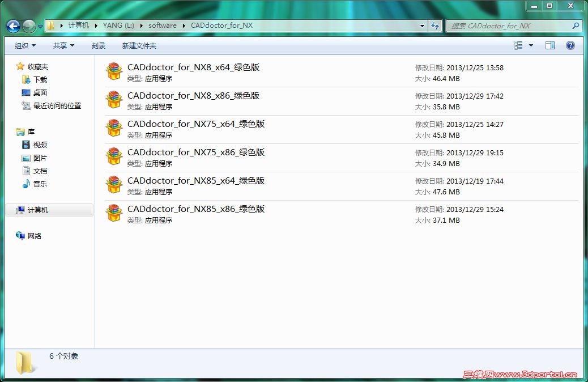Click the 收藏夹 star icon
This screenshot has height=382, width=588.
point(20,66)
